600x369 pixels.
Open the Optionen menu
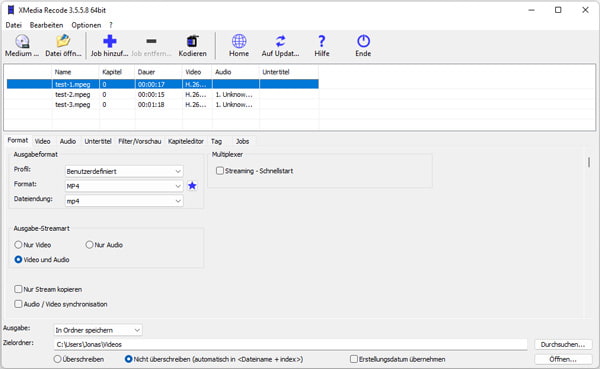click(86, 25)
